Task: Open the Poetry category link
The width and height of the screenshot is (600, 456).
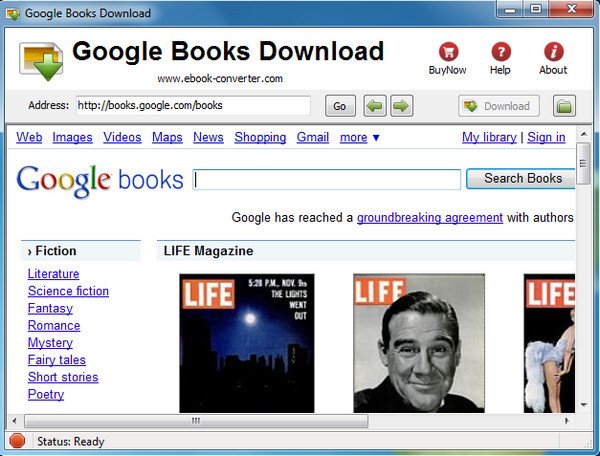Action: click(x=46, y=394)
